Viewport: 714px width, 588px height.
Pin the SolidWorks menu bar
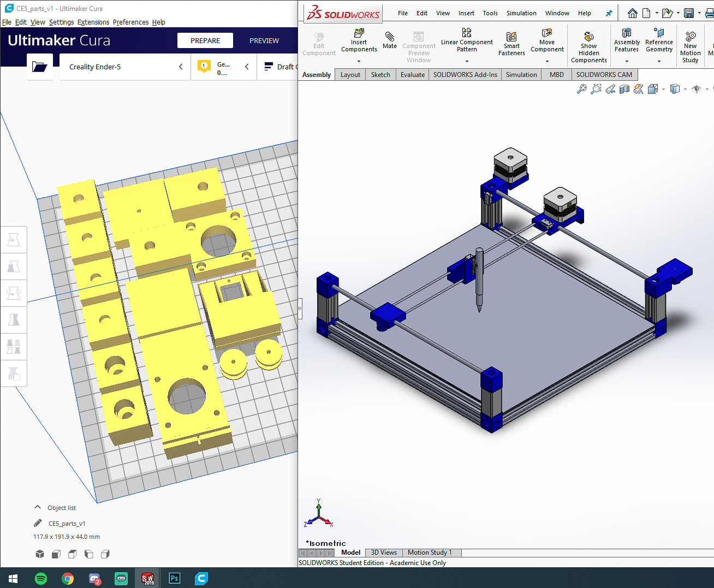609,13
